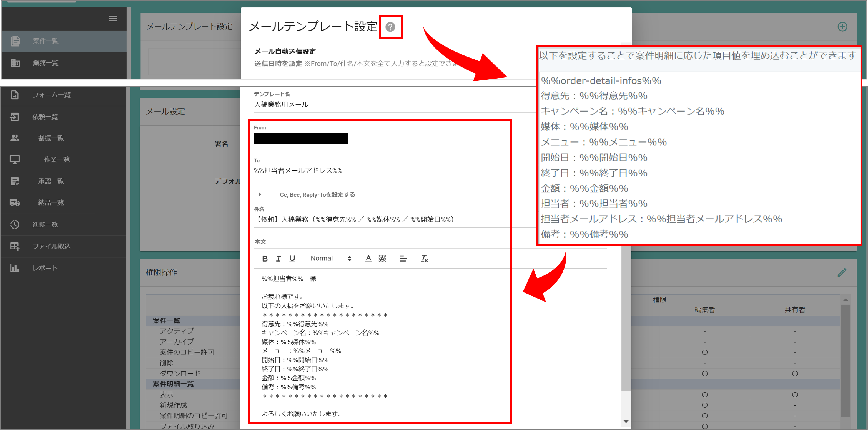Click the フォーム一覧 file icon
868x430 pixels.
(14, 95)
